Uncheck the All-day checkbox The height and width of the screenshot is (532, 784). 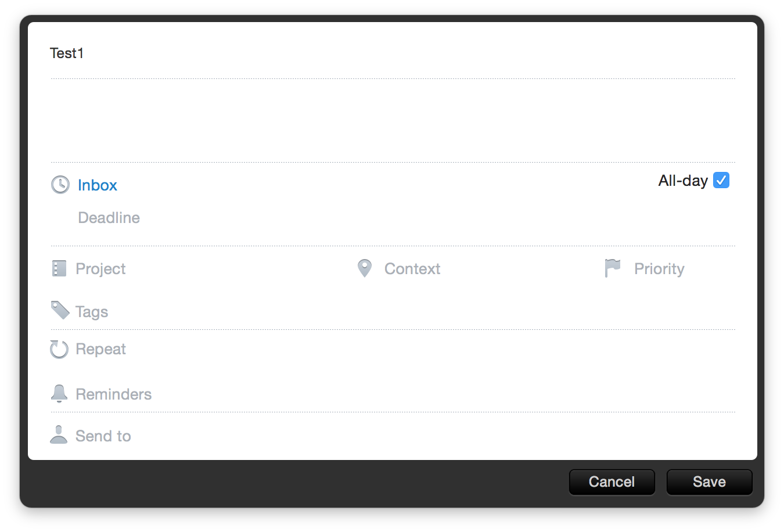pyautogui.click(x=721, y=181)
